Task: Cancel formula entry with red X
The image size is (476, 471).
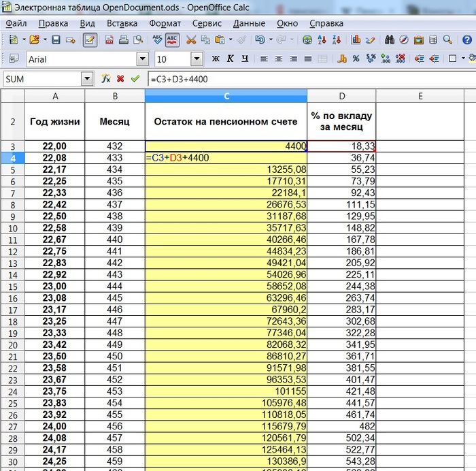Action: 120,79
